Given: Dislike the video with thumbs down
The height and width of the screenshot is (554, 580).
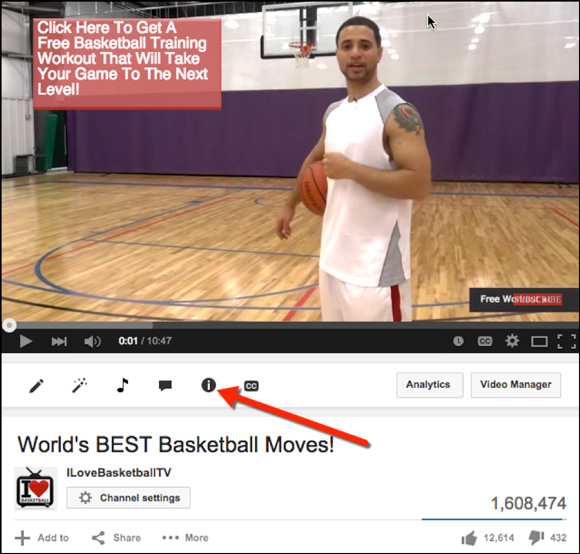Looking at the screenshot, I should pyautogui.click(x=536, y=538).
